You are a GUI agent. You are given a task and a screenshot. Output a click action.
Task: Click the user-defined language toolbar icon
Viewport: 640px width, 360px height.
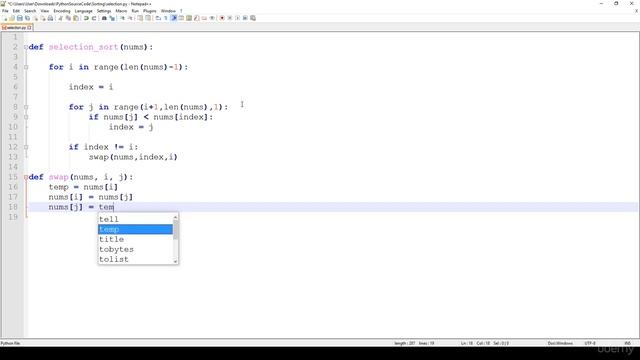pyautogui.click(x=181, y=18)
